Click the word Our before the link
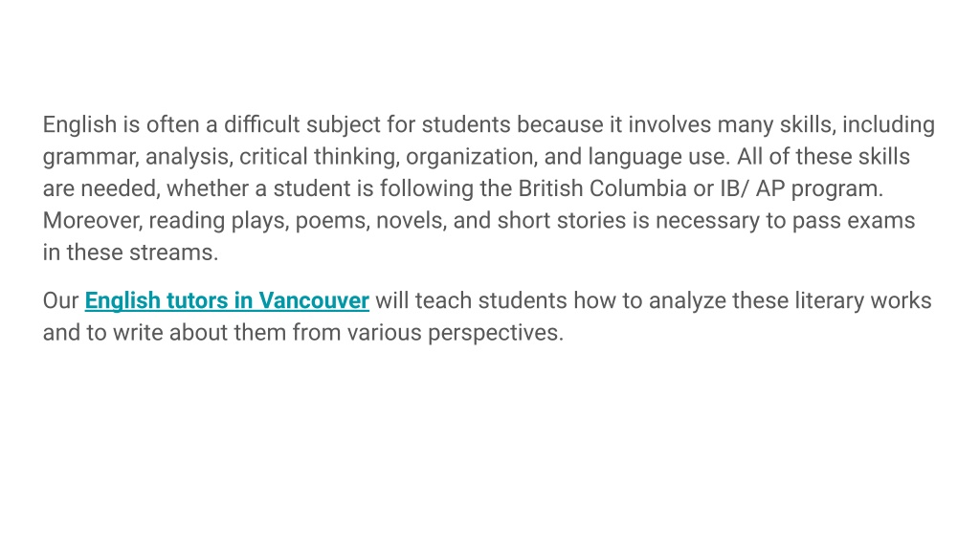This screenshot has height=551, width=980. pos(60,300)
